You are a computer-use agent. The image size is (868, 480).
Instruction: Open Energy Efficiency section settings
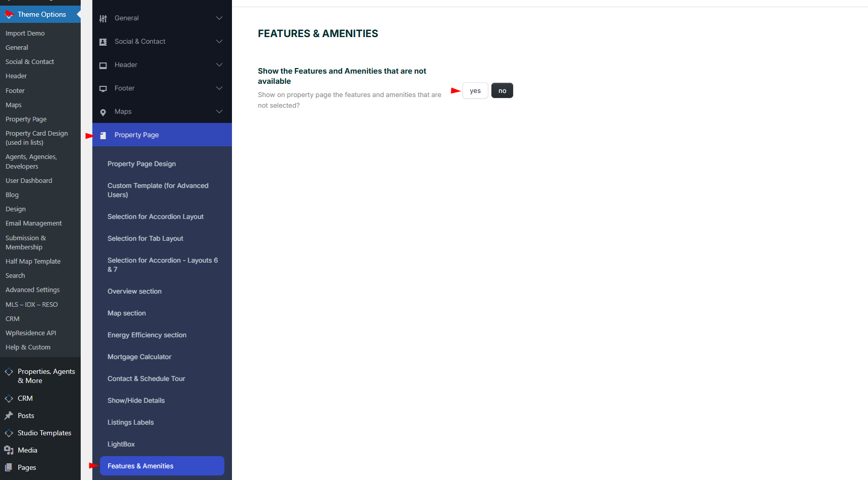[147, 335]
